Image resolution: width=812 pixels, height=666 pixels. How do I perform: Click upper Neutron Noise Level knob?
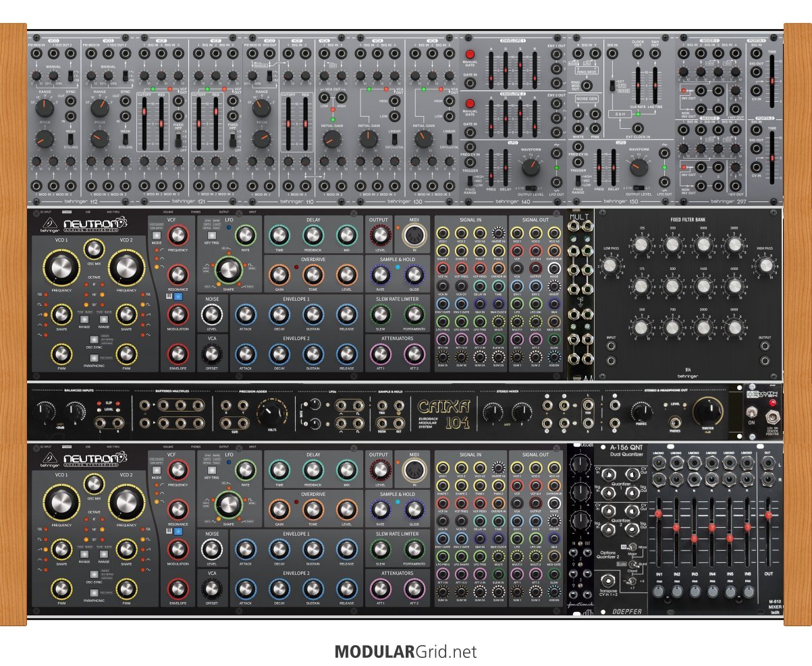click(x=212, y=314)
